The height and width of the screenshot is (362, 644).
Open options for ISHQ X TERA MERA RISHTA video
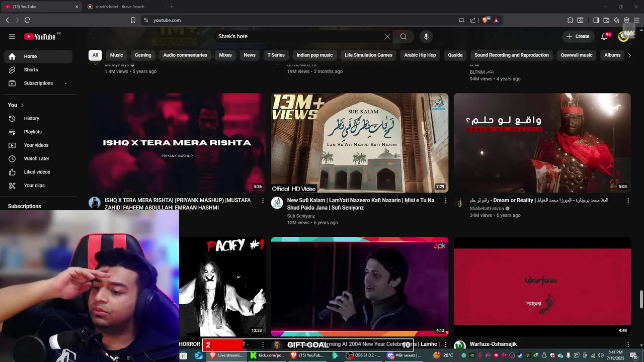pyautogui.click(x=263, y=201)
